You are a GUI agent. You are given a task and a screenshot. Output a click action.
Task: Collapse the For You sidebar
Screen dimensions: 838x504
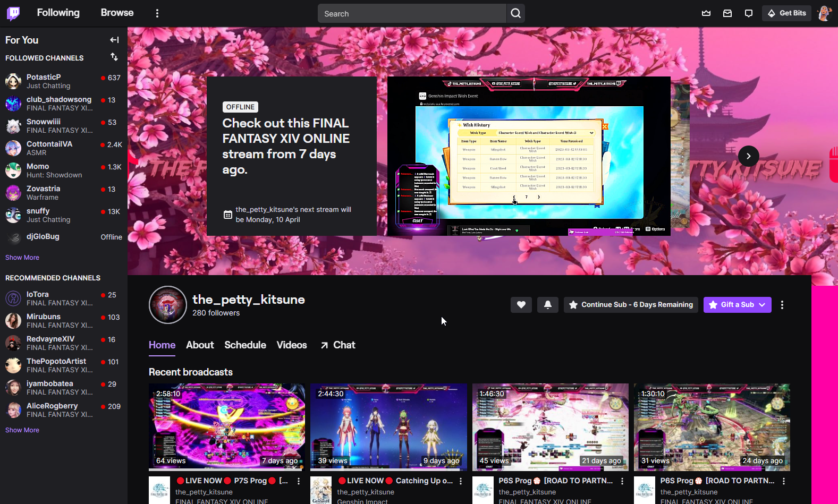click(114, 40)
